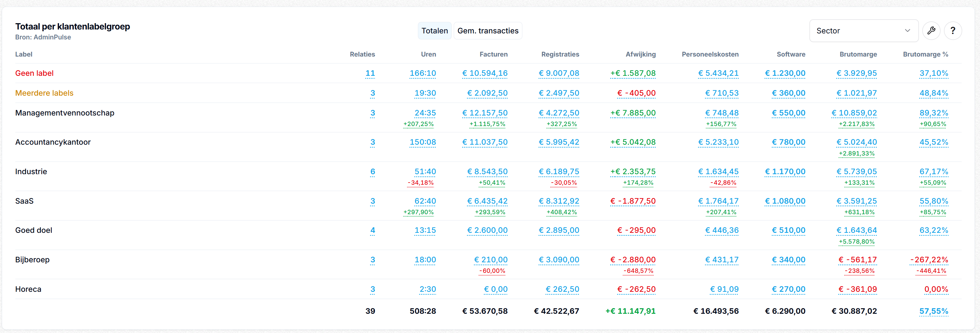Open the Geen label relaties count 11
The image size is (980, 333).
pyautogui.click(x=370, y=73)
